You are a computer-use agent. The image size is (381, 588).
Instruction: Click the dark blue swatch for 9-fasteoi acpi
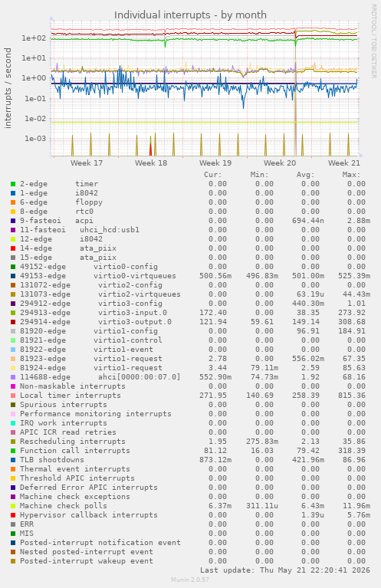[x=13, y=221]
